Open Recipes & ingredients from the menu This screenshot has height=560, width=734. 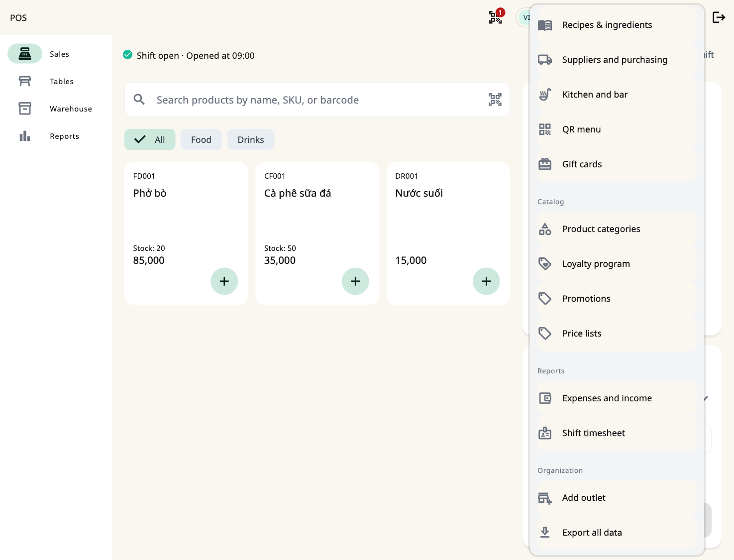click(x=617, y=25)
